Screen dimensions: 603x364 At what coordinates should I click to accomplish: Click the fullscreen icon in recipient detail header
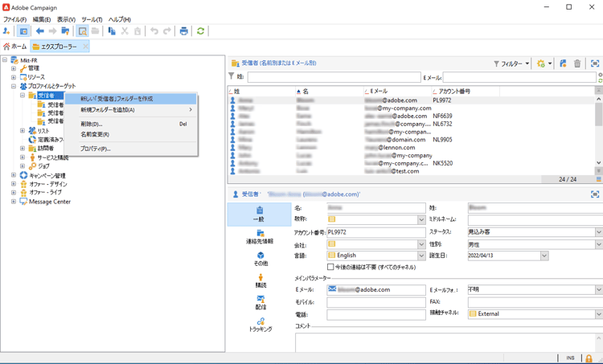pyautogui.click(x=595, y=194)
